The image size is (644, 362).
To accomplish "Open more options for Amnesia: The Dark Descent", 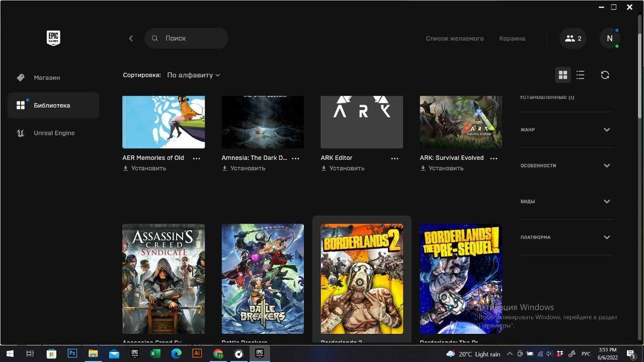I will tap(296, 158).
